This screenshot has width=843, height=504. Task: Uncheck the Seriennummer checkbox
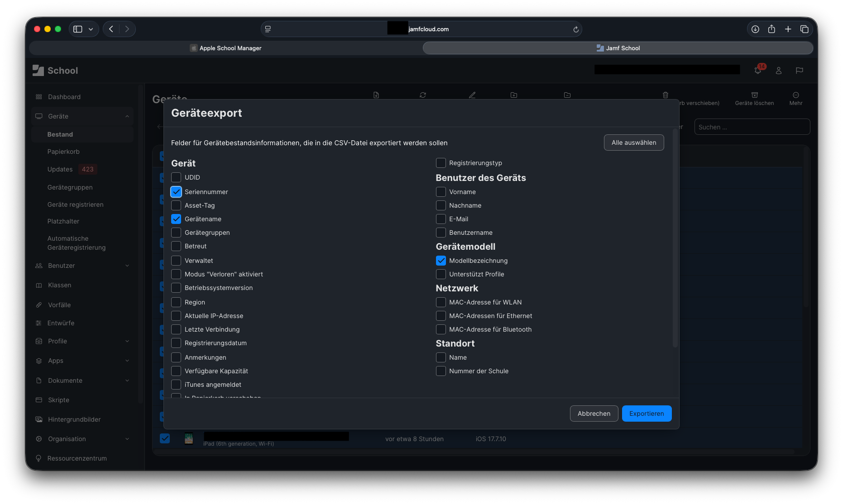coord(176,192)
